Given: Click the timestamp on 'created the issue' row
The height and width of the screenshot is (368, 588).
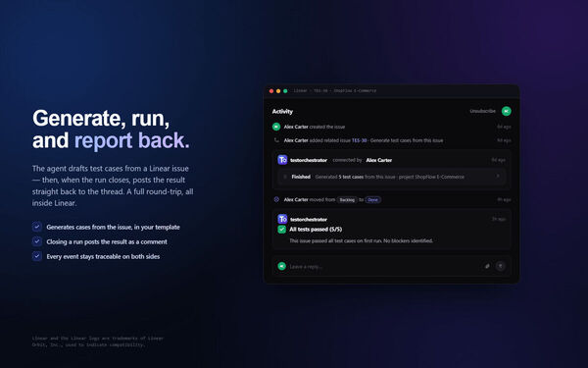Looking at the screenshot, I should pyautogui.click(x=504, y=127).
